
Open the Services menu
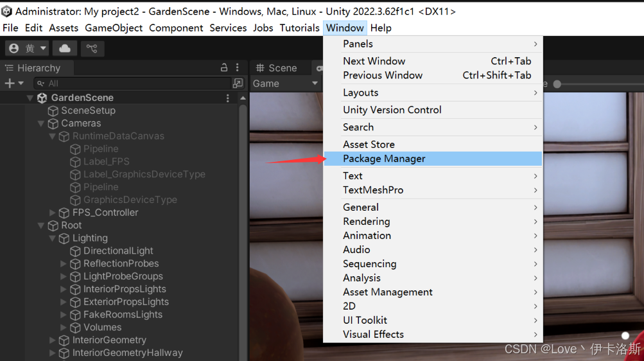click(229, 28)
